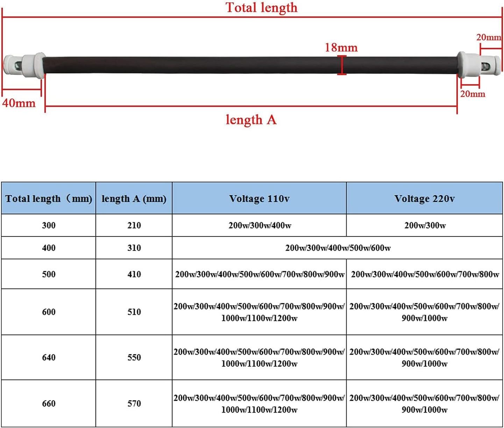Click the 110v wattage cell in the 640 row

(x=259, y=357)
